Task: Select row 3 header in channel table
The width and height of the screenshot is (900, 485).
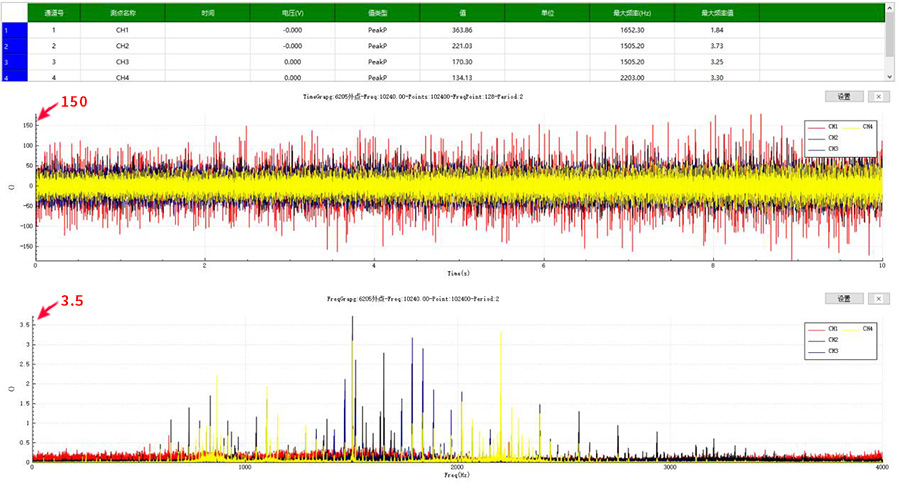Action: 6,62
